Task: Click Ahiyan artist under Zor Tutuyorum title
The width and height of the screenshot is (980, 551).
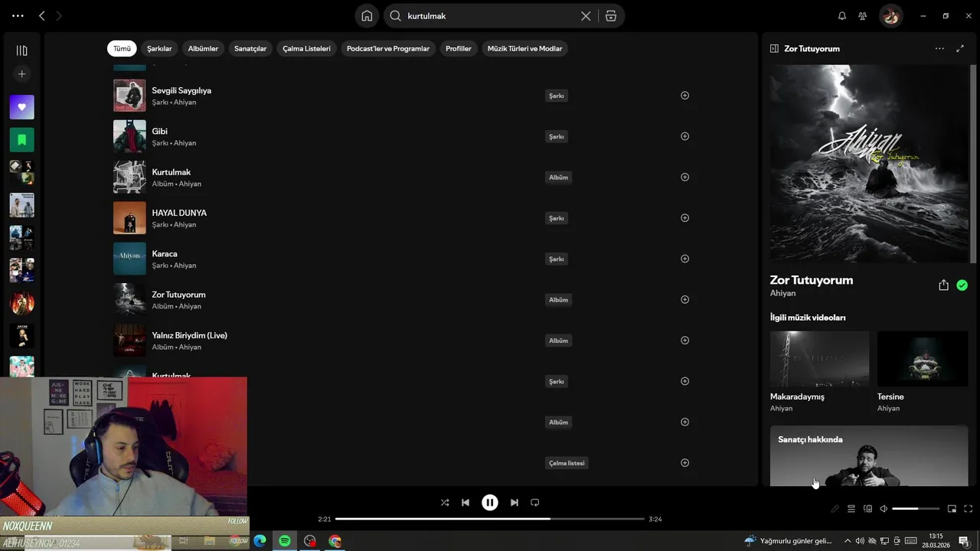Action: (x=782, y=293)
